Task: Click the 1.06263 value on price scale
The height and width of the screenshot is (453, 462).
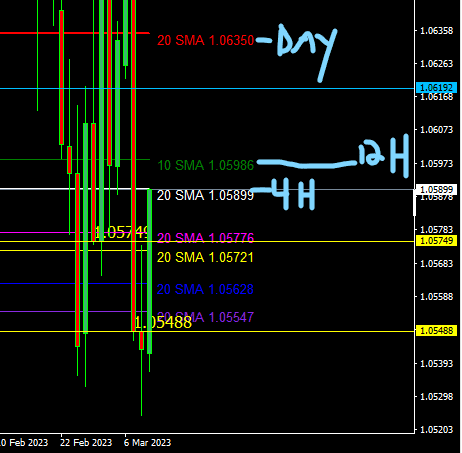Action: (437, 64)
